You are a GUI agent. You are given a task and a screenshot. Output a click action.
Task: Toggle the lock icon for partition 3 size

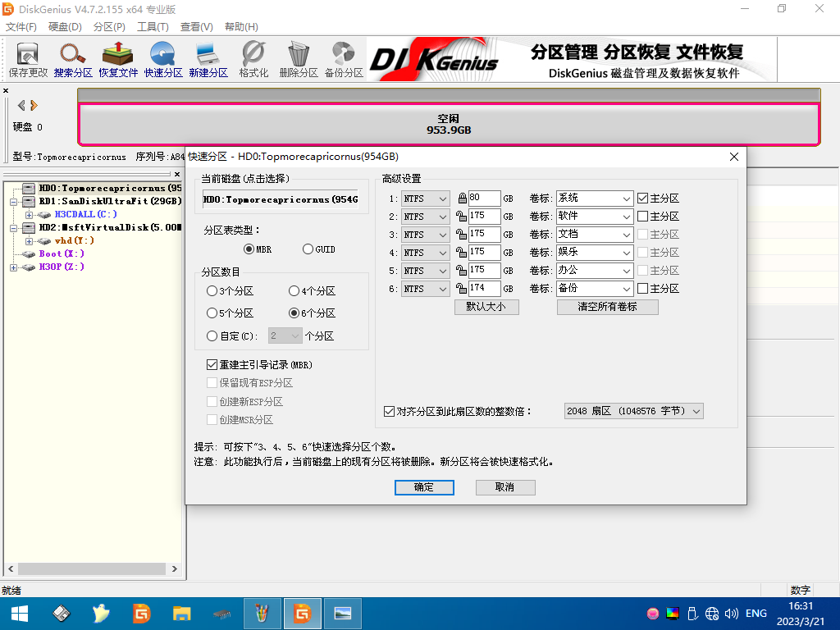(x=461, y=235)
